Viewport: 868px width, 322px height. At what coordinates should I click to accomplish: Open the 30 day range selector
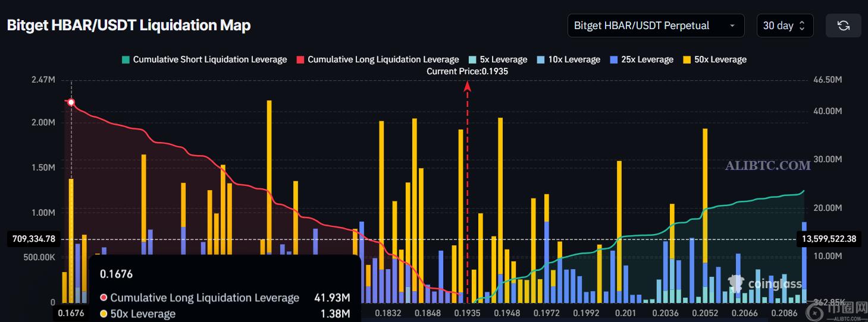click(x=784, y=26)
